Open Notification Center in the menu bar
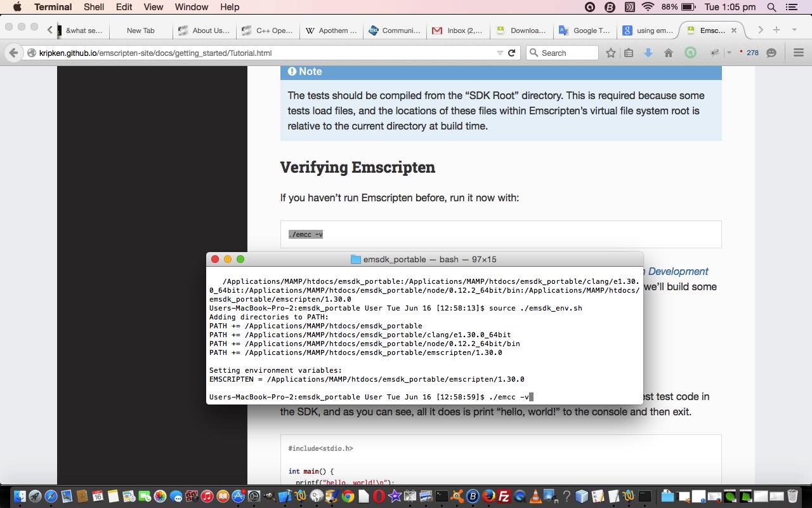This screenshot has width=812, height=508. click(791, 7)
